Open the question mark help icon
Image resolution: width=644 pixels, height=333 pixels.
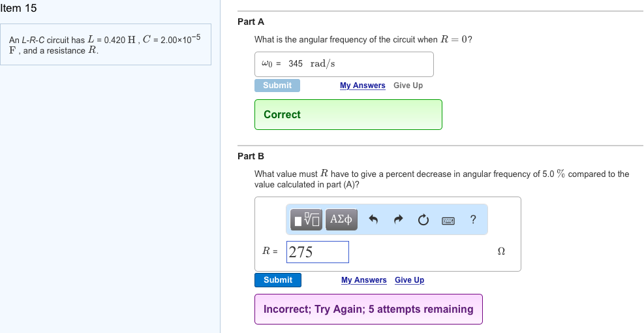click(472, 220)
